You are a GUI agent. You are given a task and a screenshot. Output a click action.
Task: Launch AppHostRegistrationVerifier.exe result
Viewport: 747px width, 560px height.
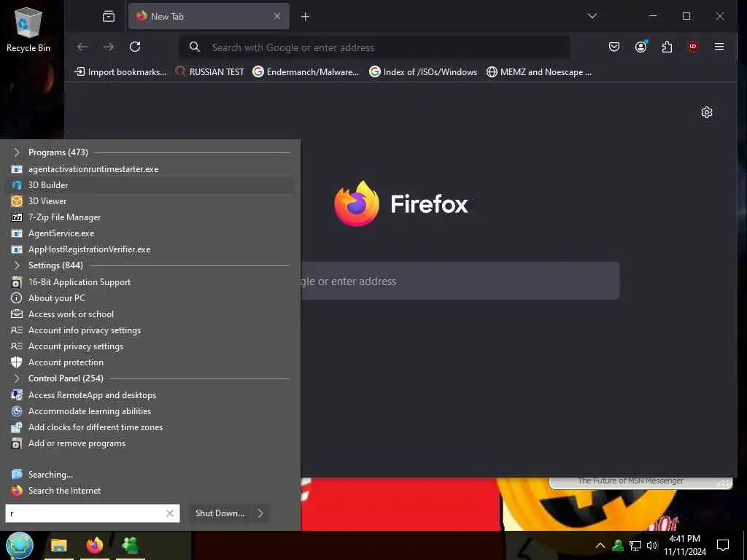coord(150,249)
